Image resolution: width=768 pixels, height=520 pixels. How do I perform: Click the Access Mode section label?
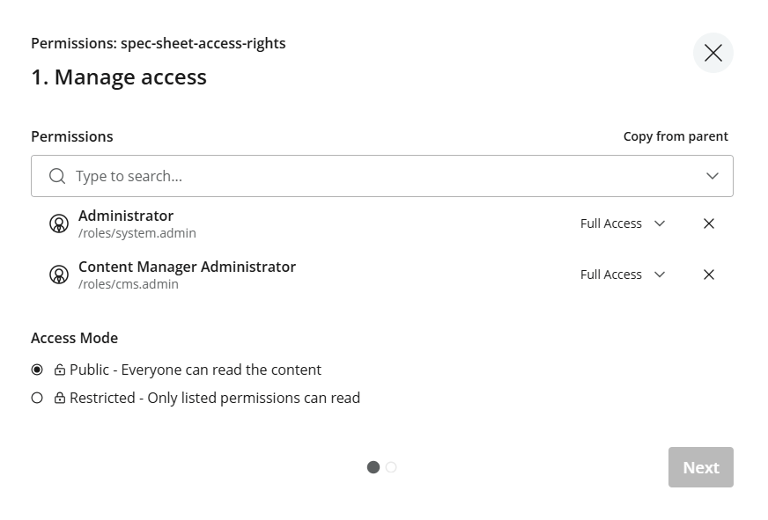coord(74,338)
